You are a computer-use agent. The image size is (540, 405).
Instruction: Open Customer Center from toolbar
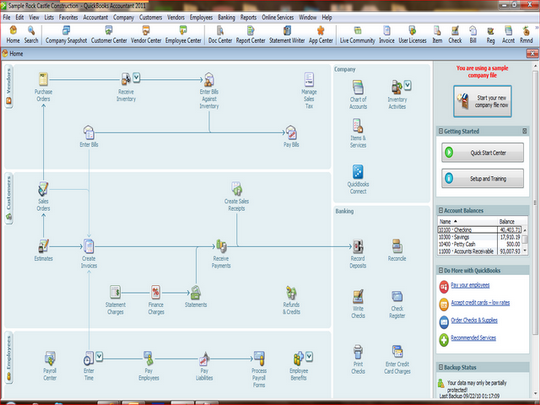coord(109,35)
